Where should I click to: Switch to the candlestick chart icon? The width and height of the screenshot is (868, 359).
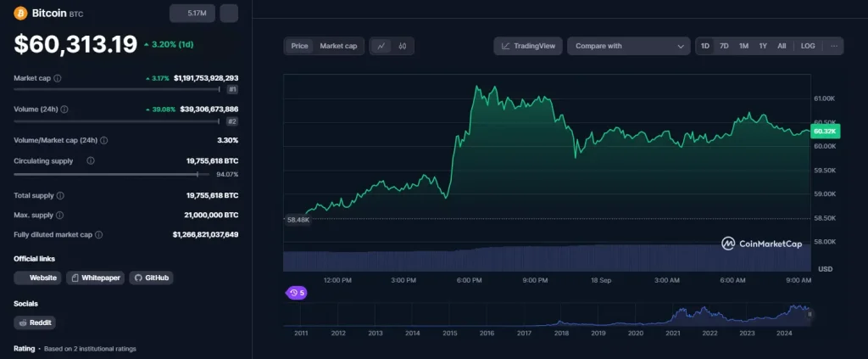403,46
